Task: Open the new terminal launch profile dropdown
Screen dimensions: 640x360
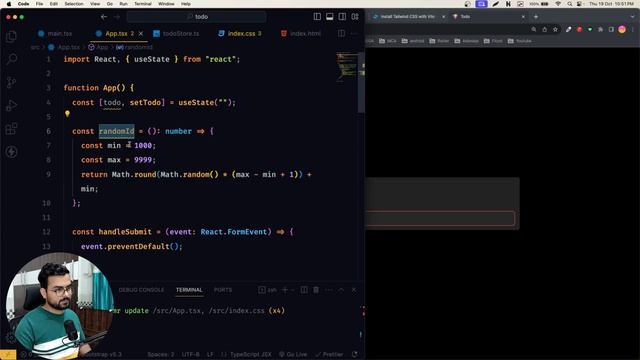Action: pyautogui.click(x=293, y=290)
